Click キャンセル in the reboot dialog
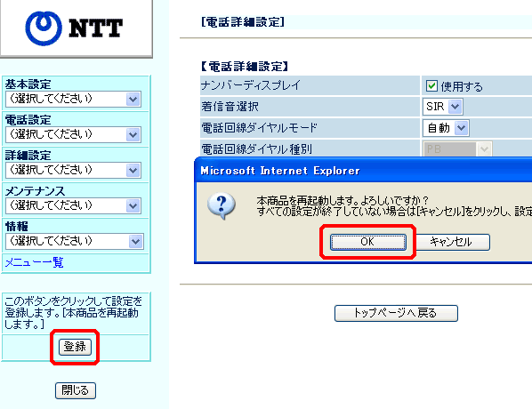This screenshot has height=409, width=532. pos(451,242)
